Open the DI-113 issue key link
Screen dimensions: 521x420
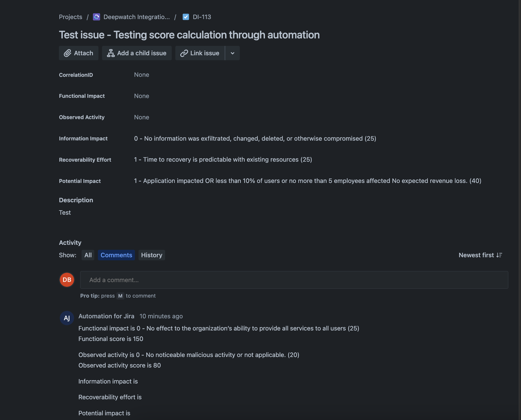coord(202,17)
